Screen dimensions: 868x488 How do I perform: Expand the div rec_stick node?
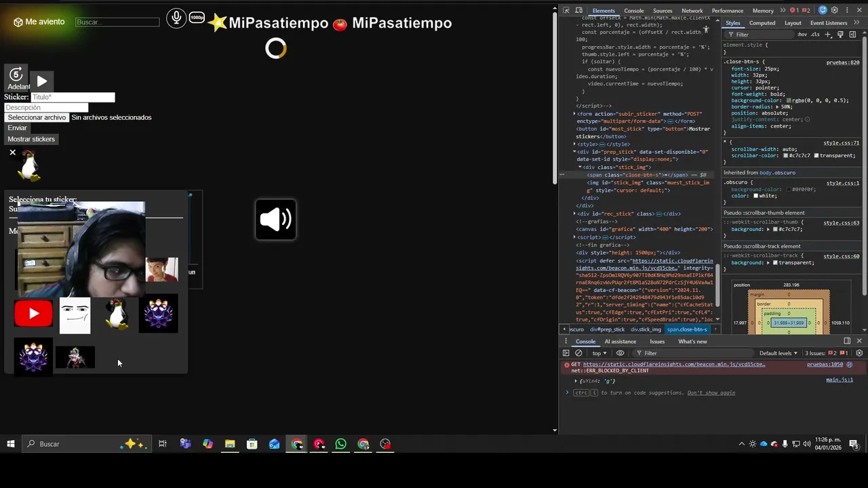tap(574, 213)
